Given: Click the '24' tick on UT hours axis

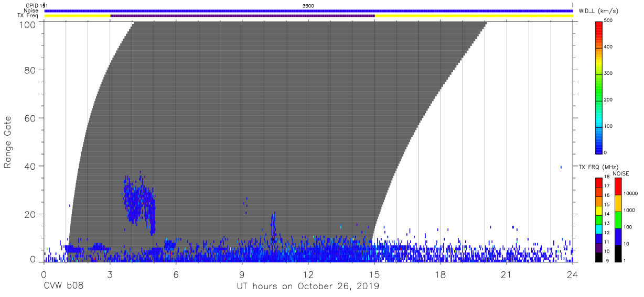Looking at the screenshot, I should [x=573, y=274].
